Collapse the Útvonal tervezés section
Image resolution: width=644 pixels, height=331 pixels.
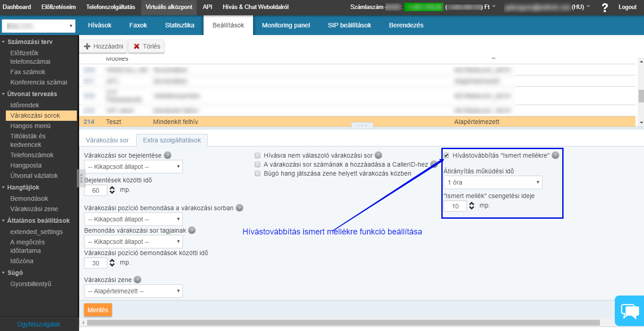(32, 94)
